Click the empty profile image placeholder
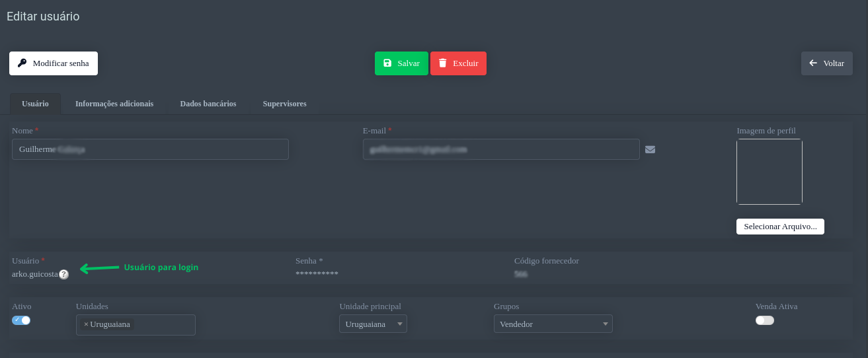 [x=769, y=172]
